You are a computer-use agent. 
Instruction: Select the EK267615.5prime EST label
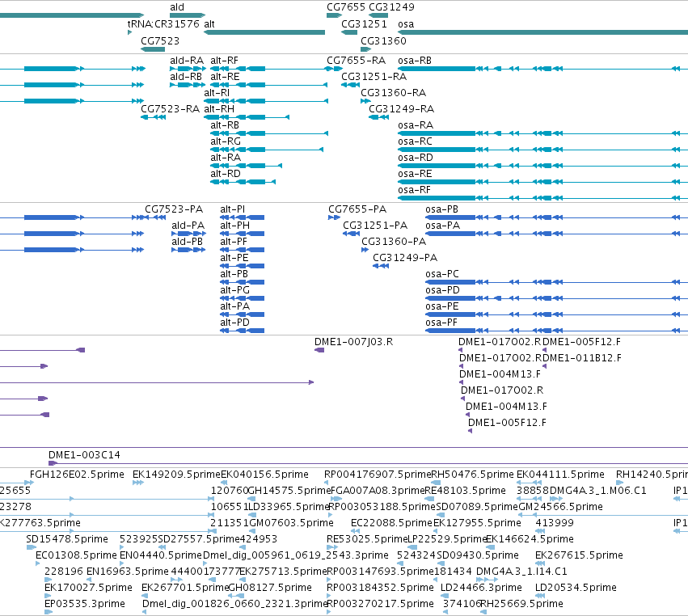pyautogui.click(x=579, y=555)
